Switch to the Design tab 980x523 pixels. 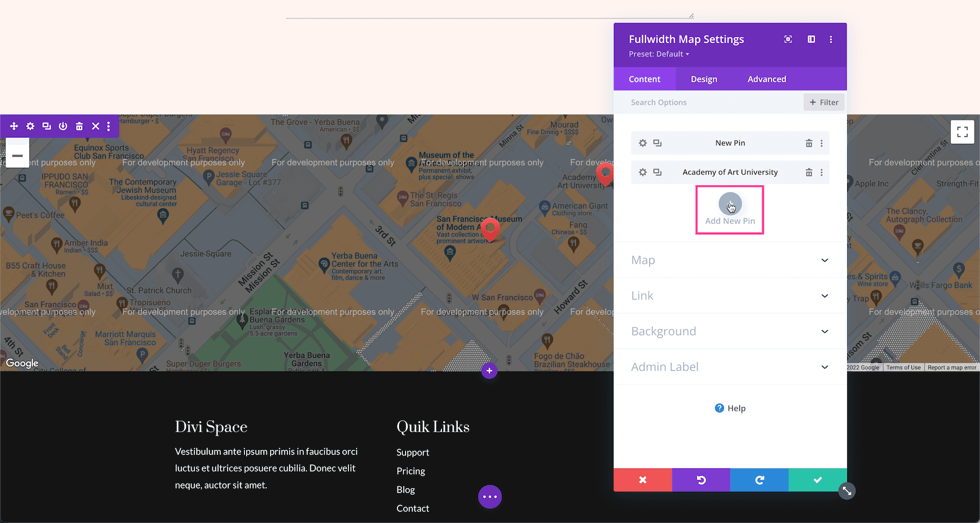click(703, 79)
